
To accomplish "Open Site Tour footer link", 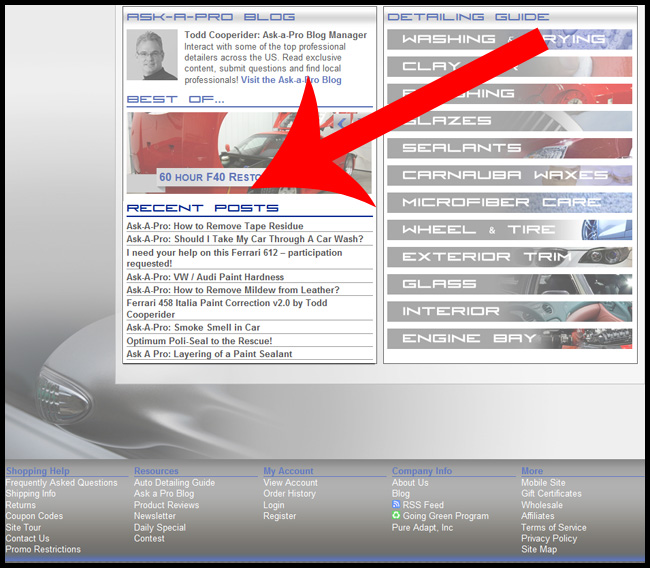I will click(23, 527).
